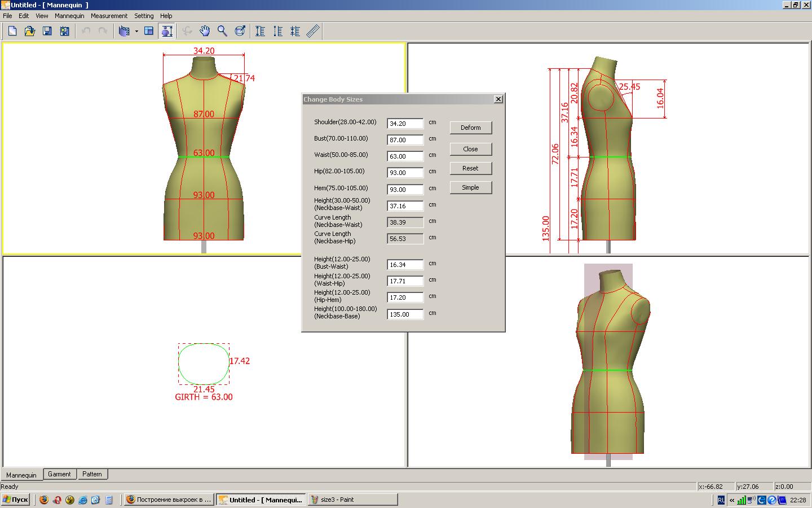Open the Measurement menu
This screenshot has height=508, width=812.
109,16
